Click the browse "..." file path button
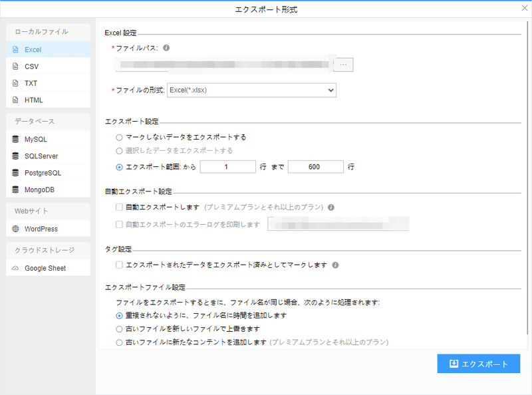The width and height of the screenshot is (532, 395). click(343, 65)
